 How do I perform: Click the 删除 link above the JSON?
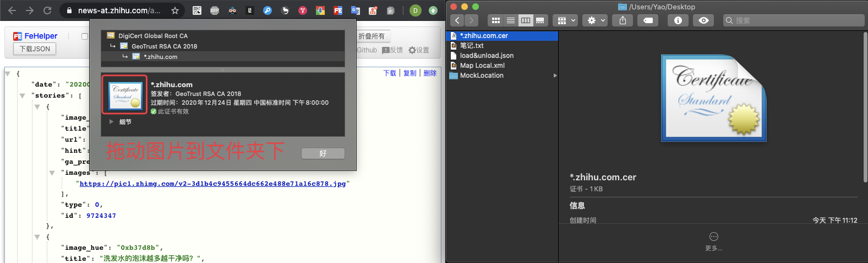(430, 73)
